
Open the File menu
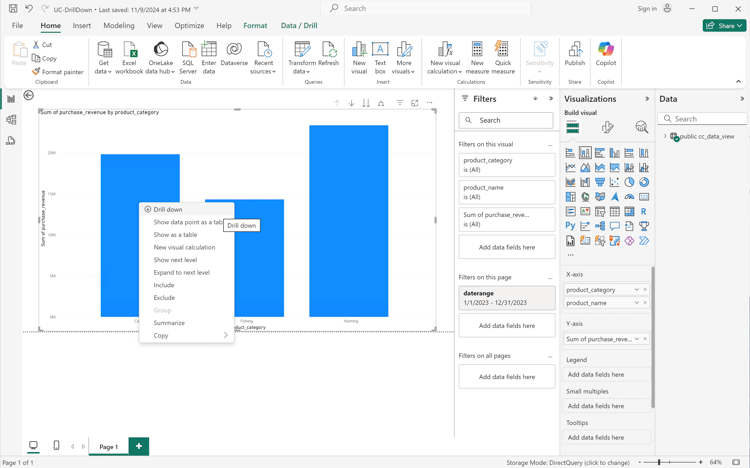click(17, 25)
